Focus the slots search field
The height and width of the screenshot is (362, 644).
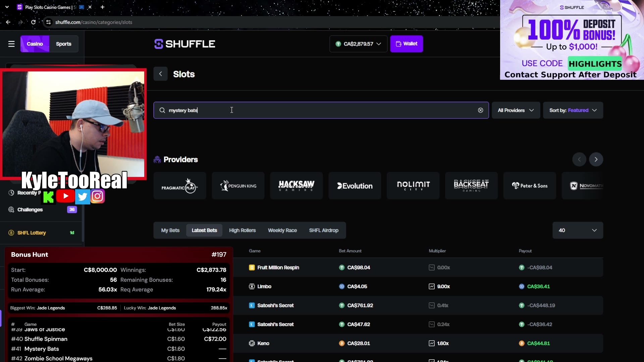[x=321, y=110]
